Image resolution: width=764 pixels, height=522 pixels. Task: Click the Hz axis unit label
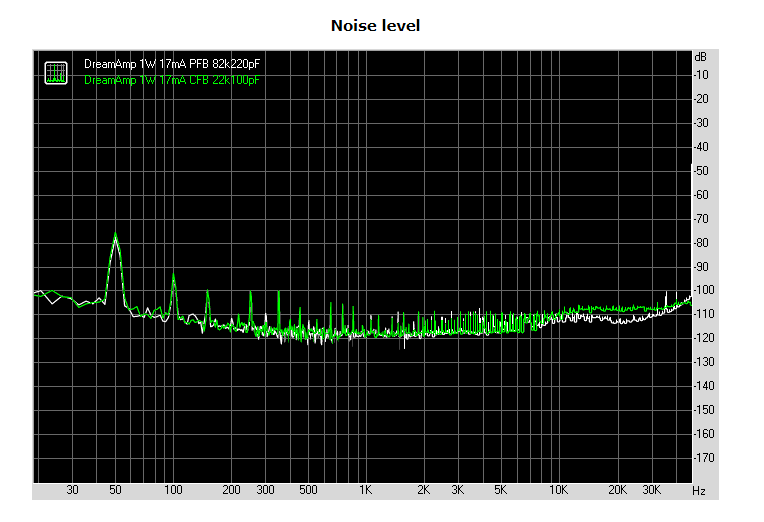coord(699,491)
